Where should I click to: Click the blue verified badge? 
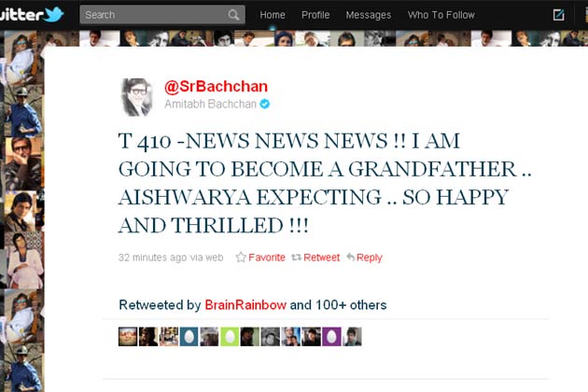click(x=265, y=104)
